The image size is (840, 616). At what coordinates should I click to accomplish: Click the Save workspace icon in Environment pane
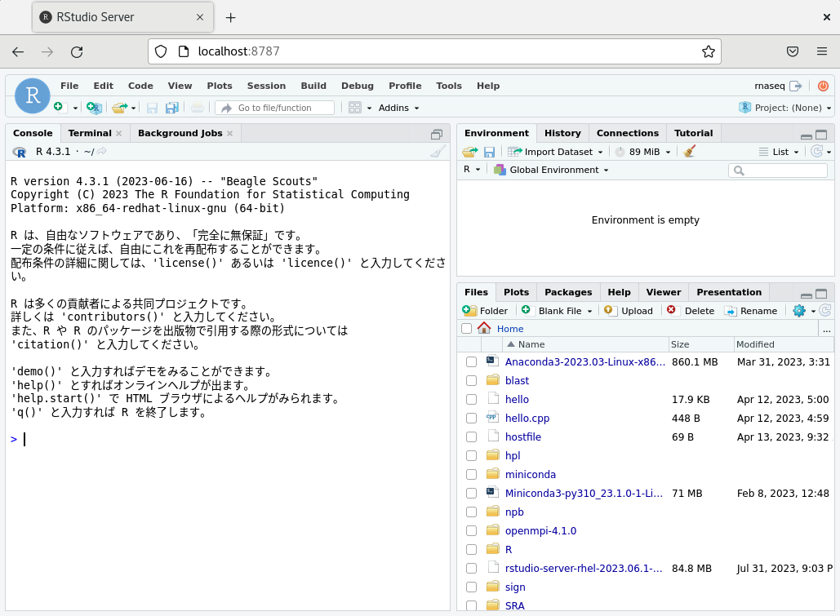tap(489, 152)
